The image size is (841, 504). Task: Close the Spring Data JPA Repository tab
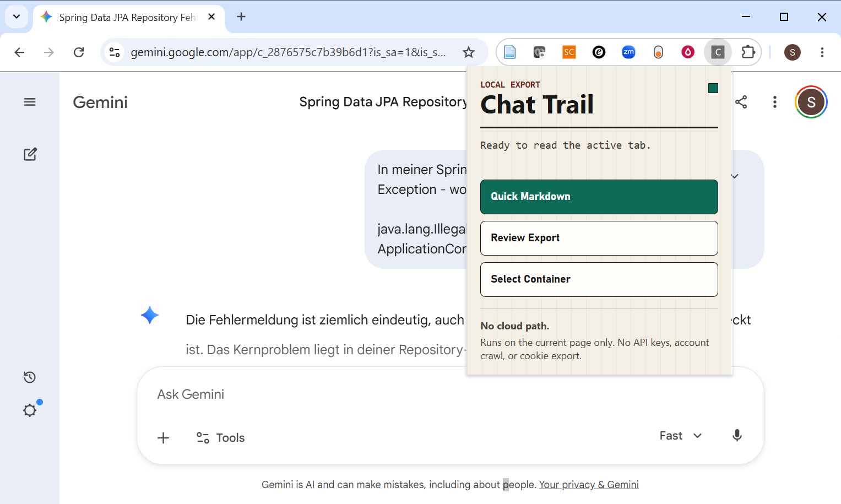click(x=211, y=17)
